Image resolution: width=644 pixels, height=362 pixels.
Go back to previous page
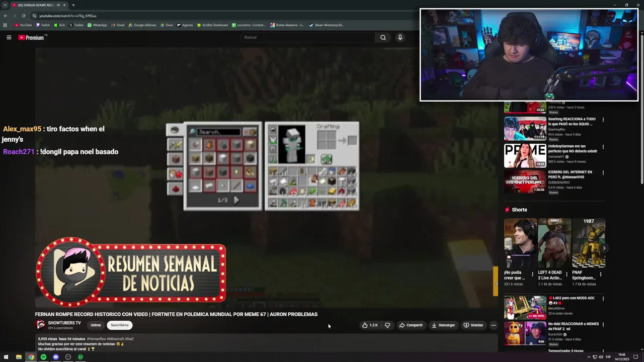5,16
